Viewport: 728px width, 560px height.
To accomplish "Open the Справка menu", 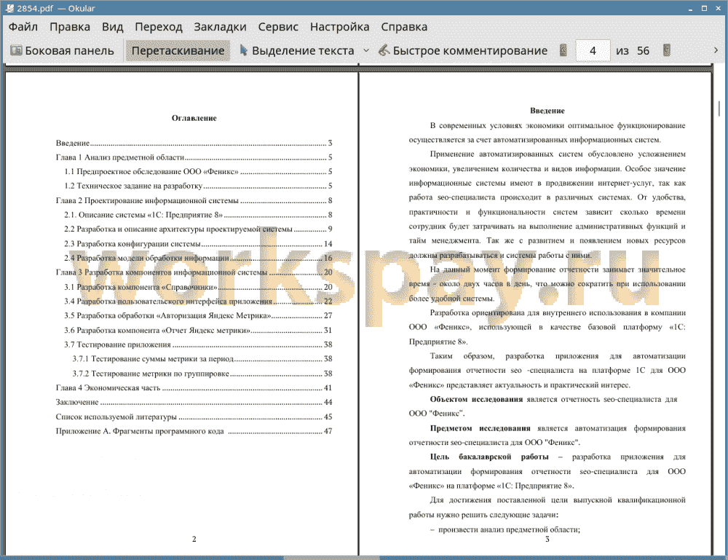I will click(x=404, y=27).
